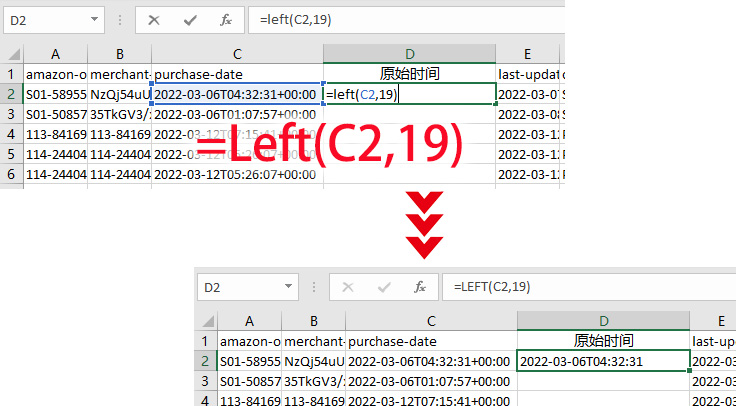Select column D header in top window

(409, 54)
